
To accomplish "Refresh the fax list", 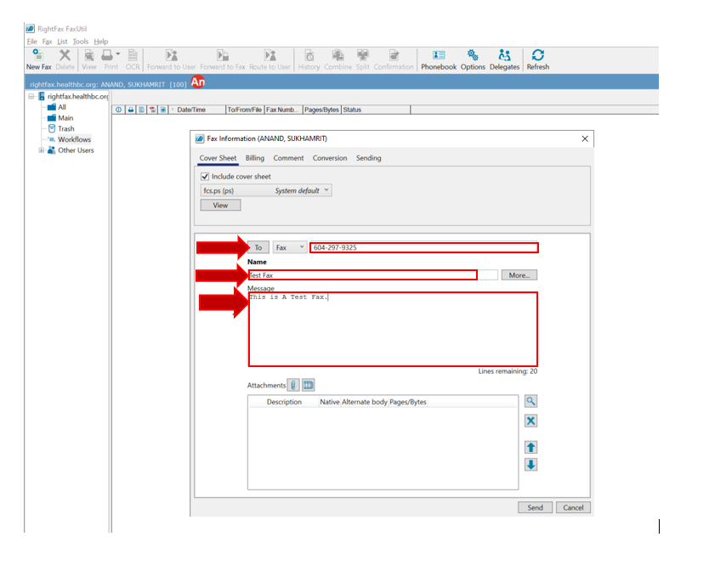I will [537, 59].
